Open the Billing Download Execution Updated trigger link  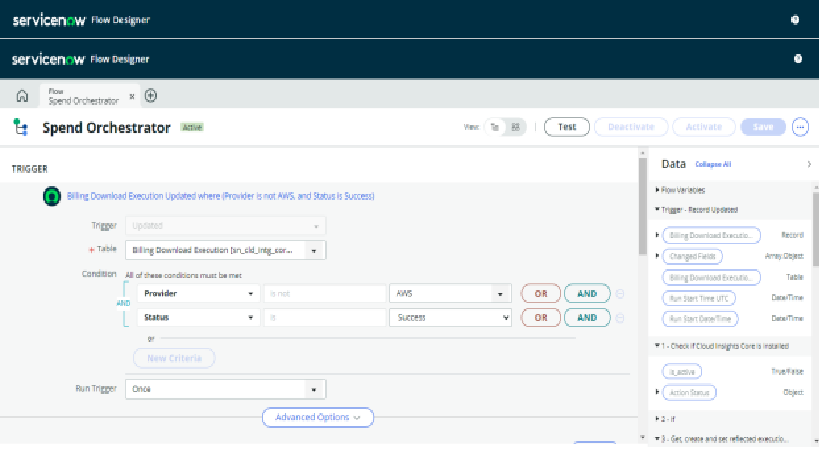220,196
